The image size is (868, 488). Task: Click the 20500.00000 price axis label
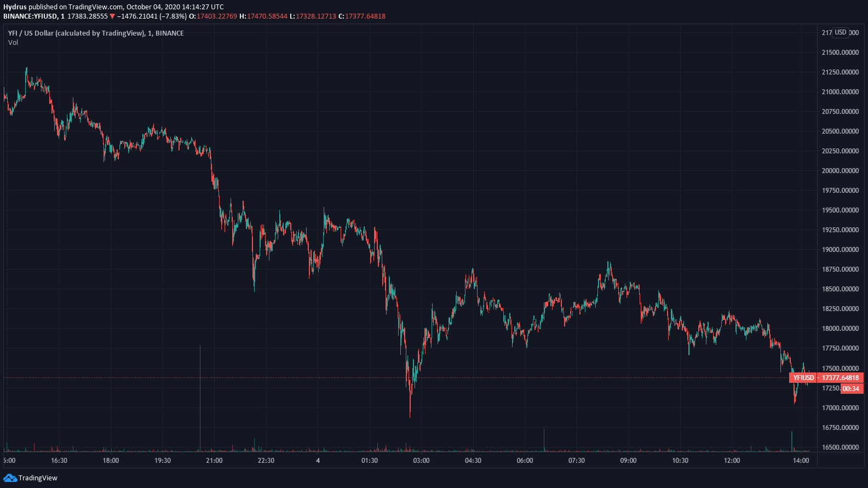tap(840, 131)
